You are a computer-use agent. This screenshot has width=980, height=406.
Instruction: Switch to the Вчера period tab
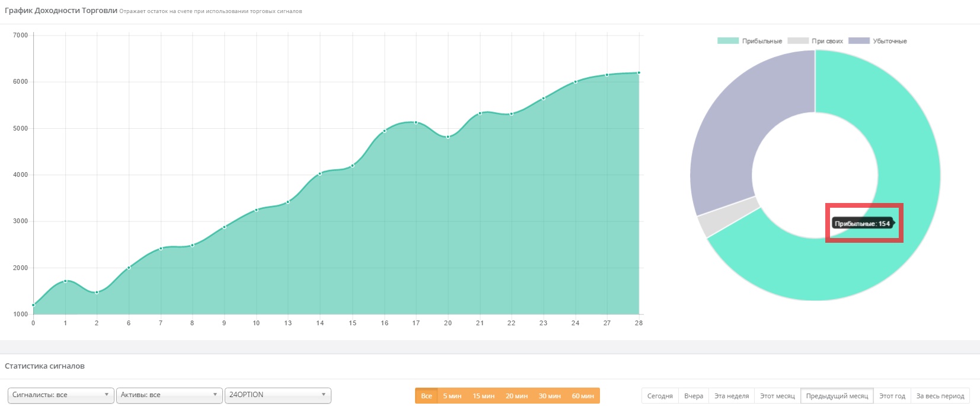(694, 396)
